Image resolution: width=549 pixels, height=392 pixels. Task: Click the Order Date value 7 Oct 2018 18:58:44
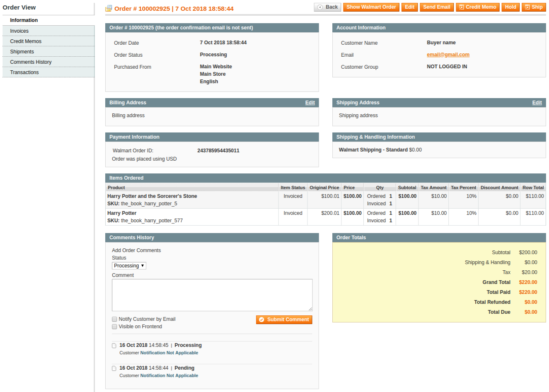coord(223,43)
